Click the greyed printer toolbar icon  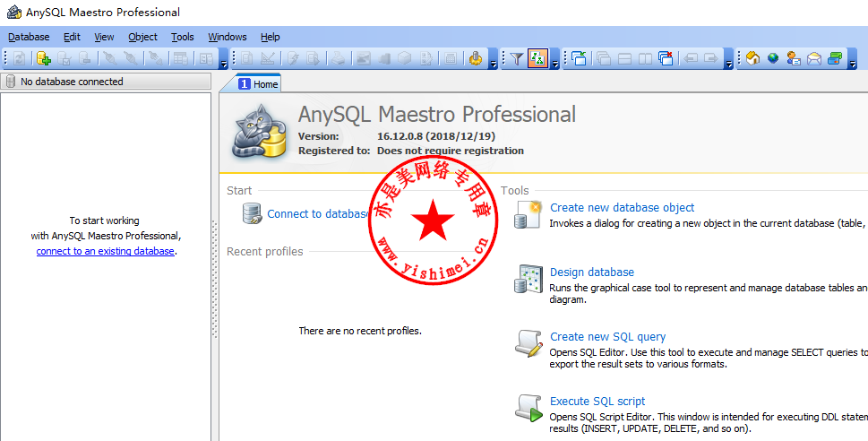[x=339, y=58]
